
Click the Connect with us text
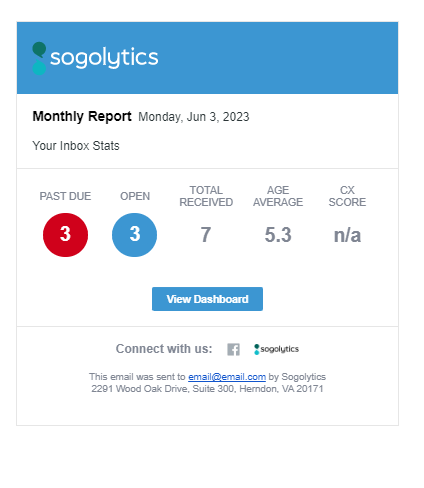(x=164, y=349)
